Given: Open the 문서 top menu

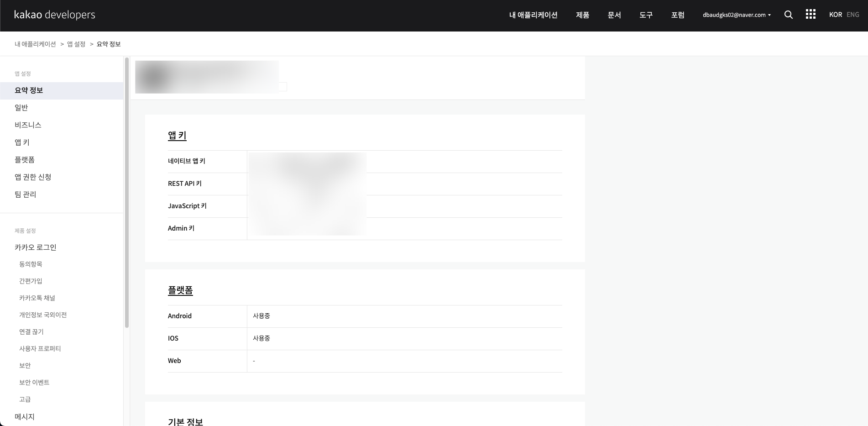Looking at the screenshot, I should (x=614, y=15).
